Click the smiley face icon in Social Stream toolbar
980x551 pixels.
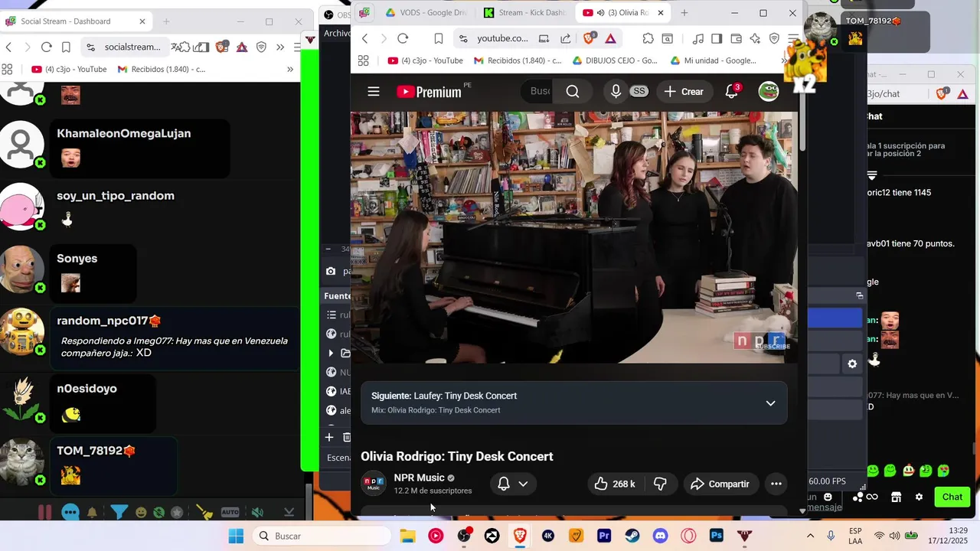141,512
